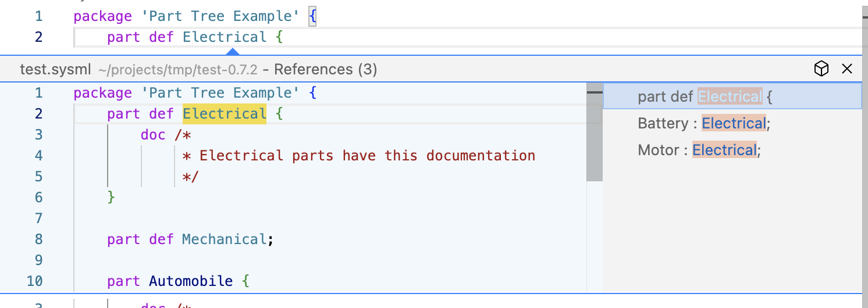Click the project path ~/projects/tmp/test-0.7.2
The width and height of the screenshot is (868, 308).
177,70
